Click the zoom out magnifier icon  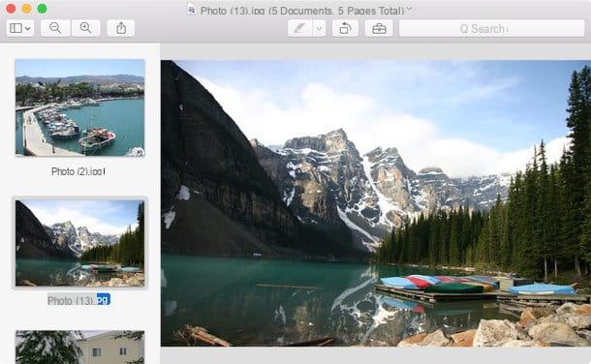[55, 28]
